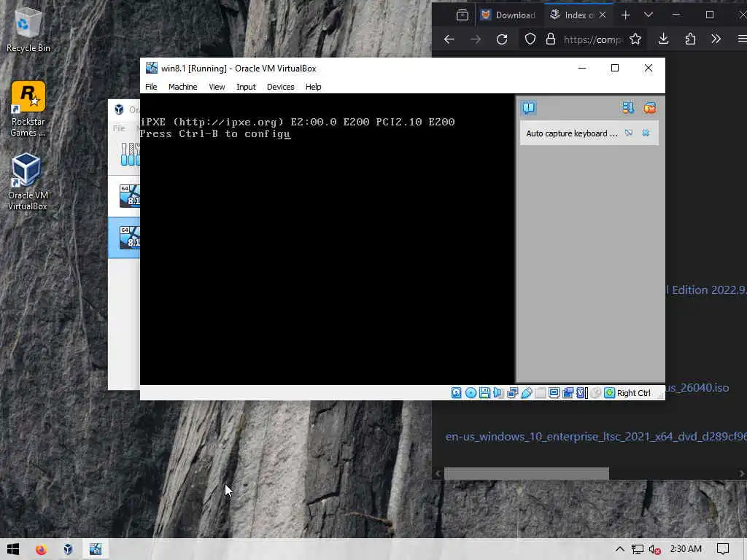
Task: Click shared folders indicator in VM status bar
Action: 541,393
